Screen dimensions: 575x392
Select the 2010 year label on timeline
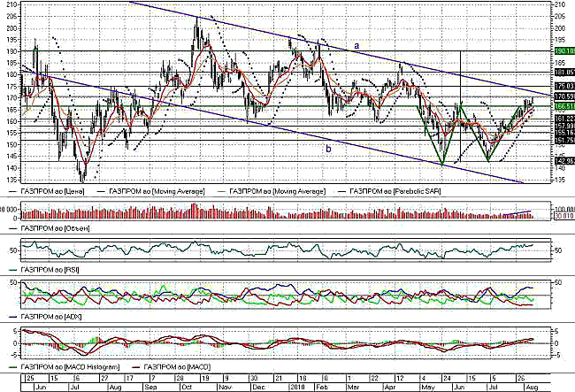coord(297,388)
